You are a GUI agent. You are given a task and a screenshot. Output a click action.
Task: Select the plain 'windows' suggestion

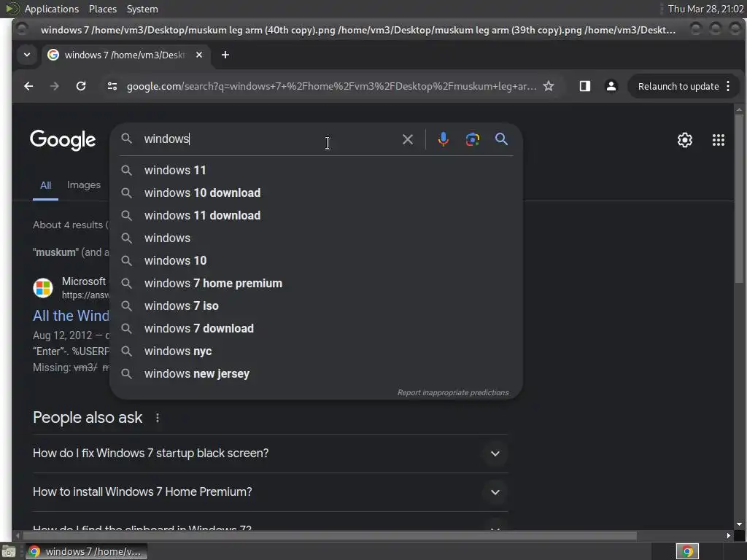click(317, 238)
